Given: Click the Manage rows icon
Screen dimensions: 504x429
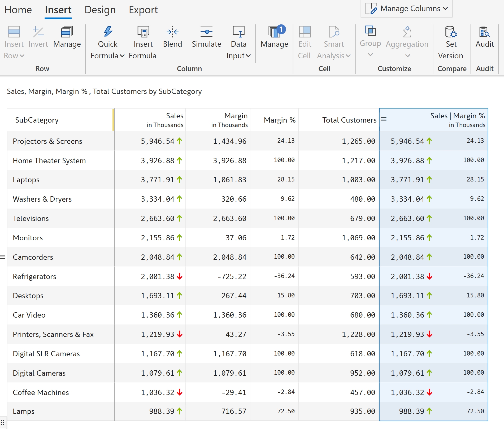Looking at the screenshot, I should point(67,32).
